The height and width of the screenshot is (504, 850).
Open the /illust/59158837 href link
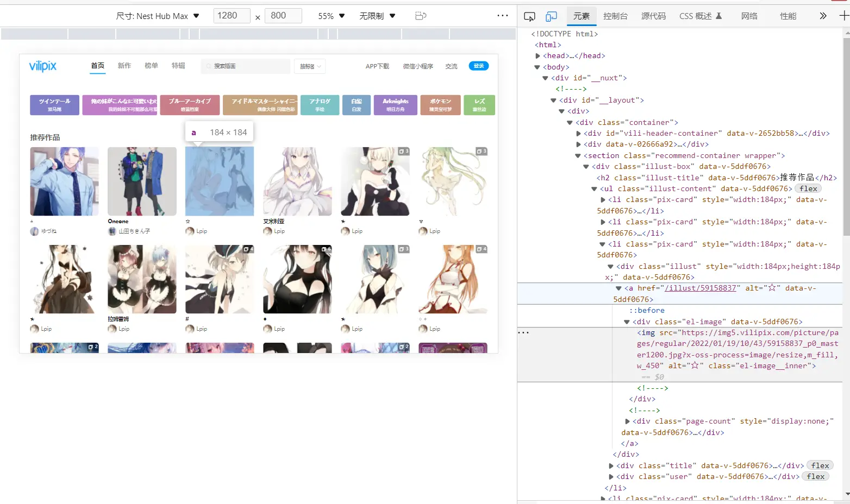point(701,288)
